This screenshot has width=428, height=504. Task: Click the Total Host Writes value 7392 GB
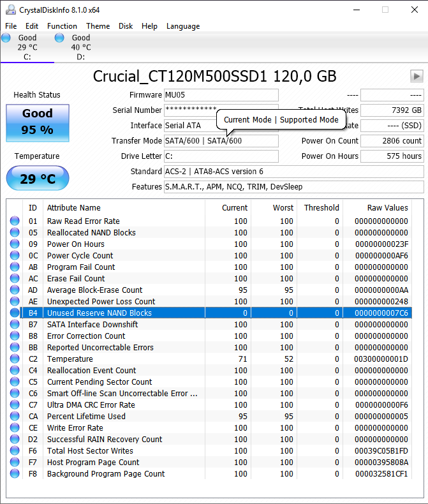(x=392, y=110)
